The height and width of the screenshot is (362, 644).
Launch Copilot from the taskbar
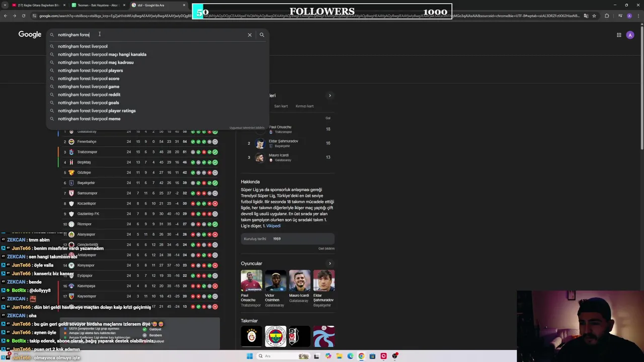328,356
